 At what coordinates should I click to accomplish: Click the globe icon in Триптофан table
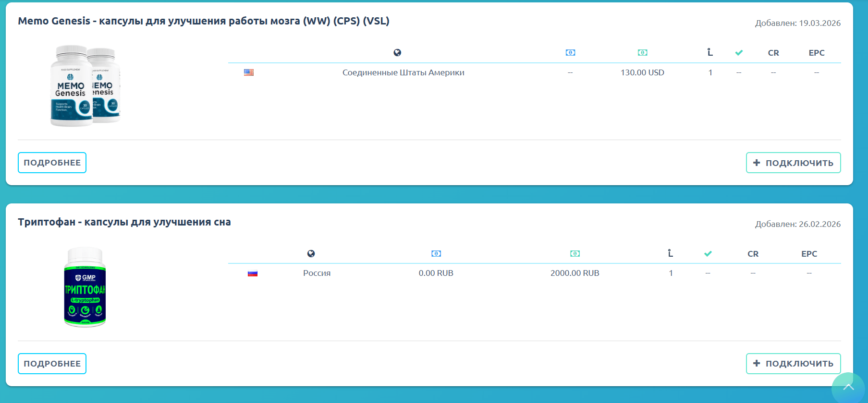311,254
